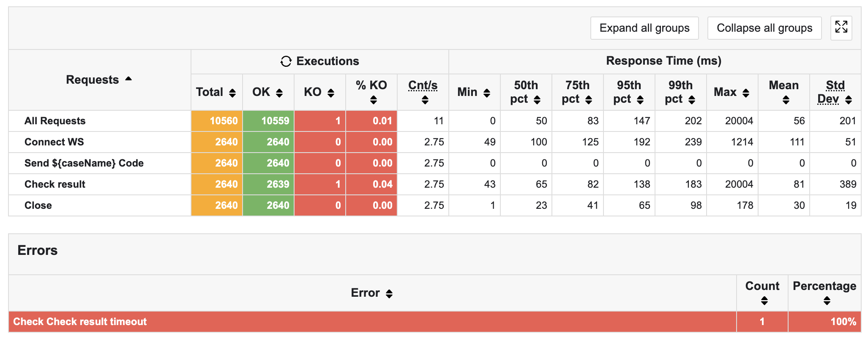Toggle Percentage column sort order
The height and width of the screenshot is (339, 868).
(827, 301)
